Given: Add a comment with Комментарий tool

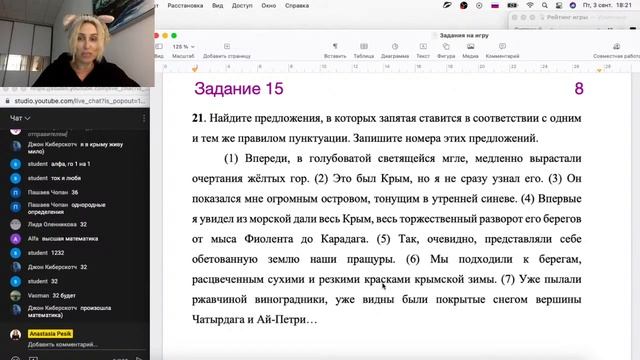Looking at the screenshot, I should [502, 50].
